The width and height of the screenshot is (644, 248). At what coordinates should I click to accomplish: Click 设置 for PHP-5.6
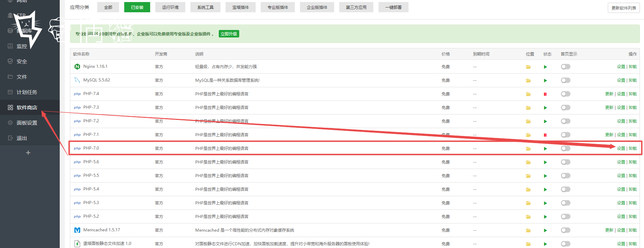[x=621, y=162]
